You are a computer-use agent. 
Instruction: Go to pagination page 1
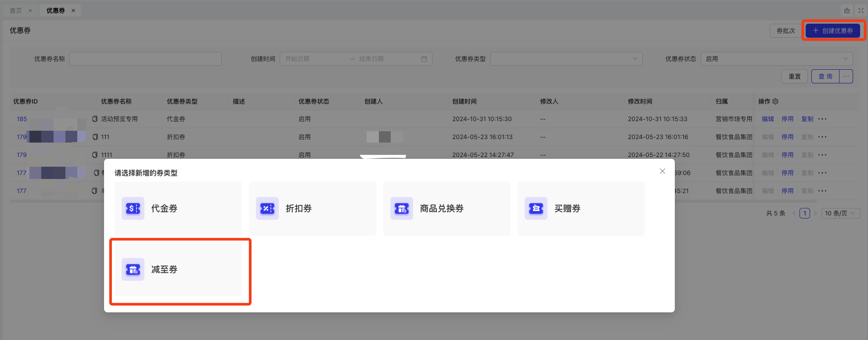click(805, 213)
